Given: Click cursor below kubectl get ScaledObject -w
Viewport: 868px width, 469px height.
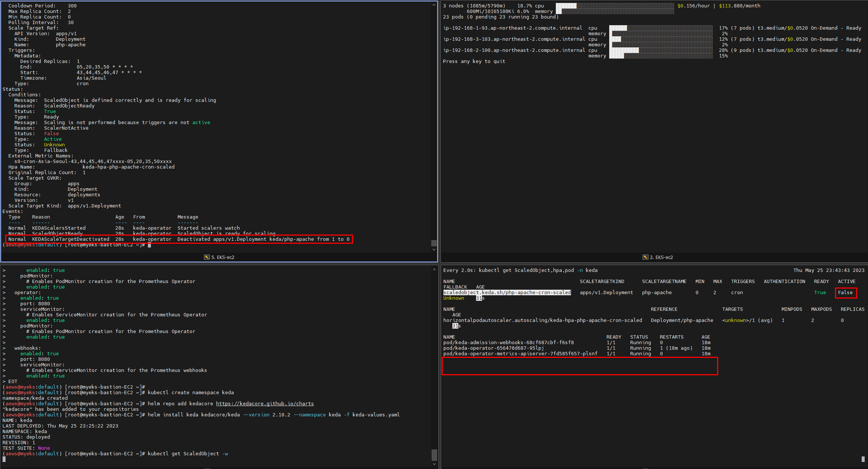Looking at the screenshot, I should tap(4, 459).
